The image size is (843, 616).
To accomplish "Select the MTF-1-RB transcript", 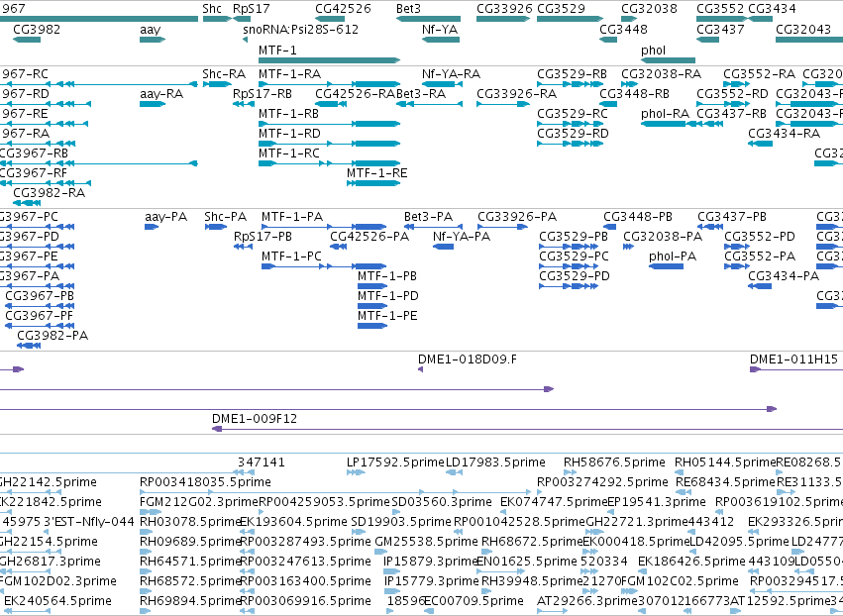I will click(329, 124).
